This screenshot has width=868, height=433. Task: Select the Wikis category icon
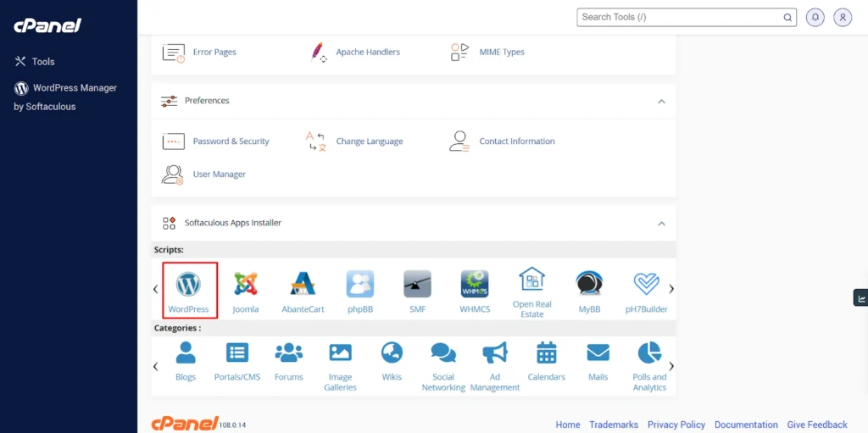(392, 353)
